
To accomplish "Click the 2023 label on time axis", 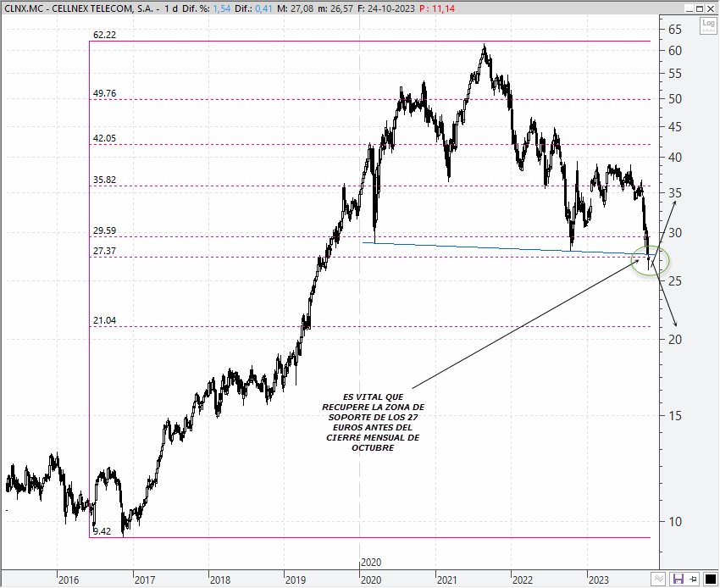I will coord(598,580).
